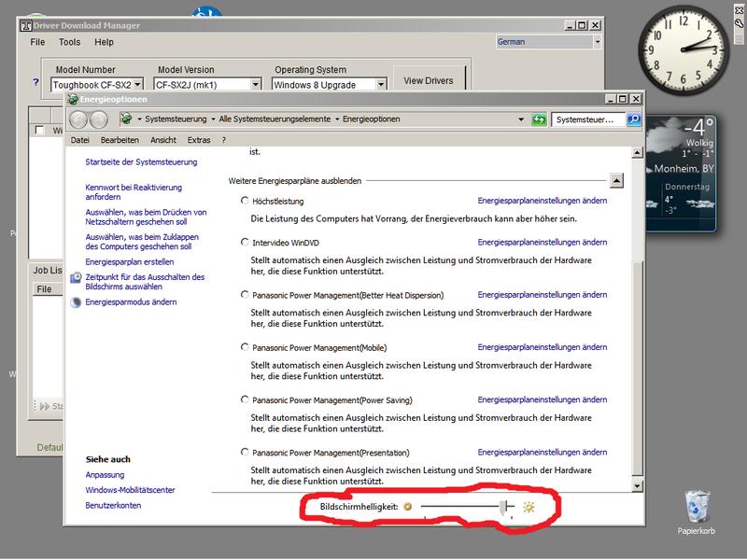Click the blue question mark in Driver Download Manager
Image resolution: width=747 pixels, height=560 pixels.
coord(35,82)
